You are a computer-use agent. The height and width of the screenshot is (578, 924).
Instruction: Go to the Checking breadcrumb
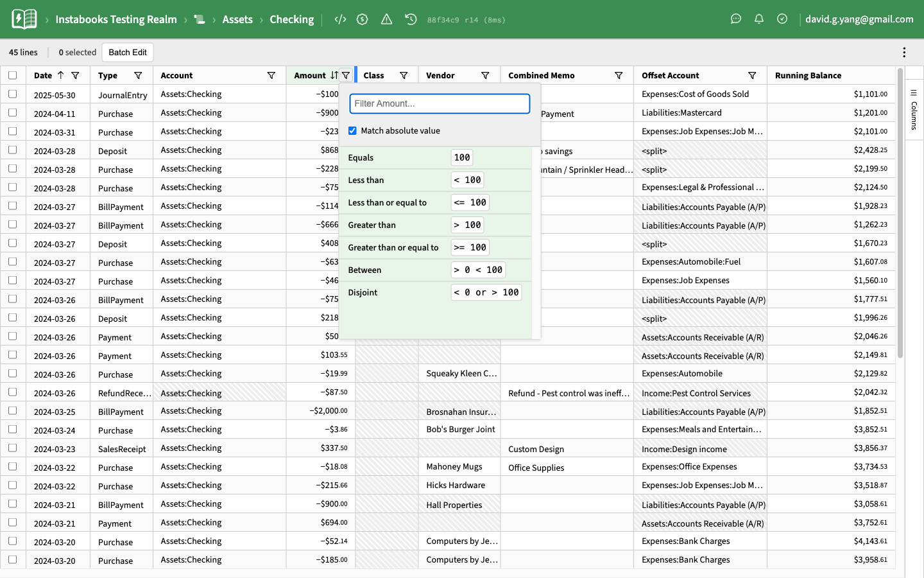click(x=292, y=19)
